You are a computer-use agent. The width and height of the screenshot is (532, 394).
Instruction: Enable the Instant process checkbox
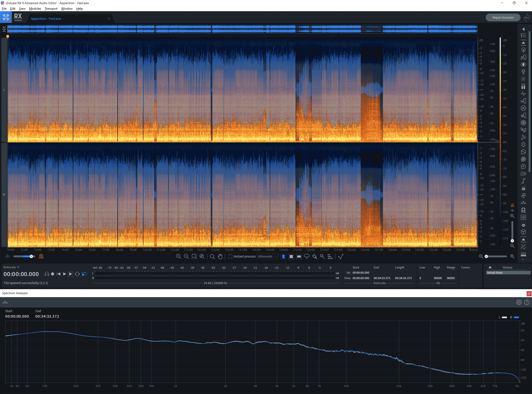click(230, 256)
